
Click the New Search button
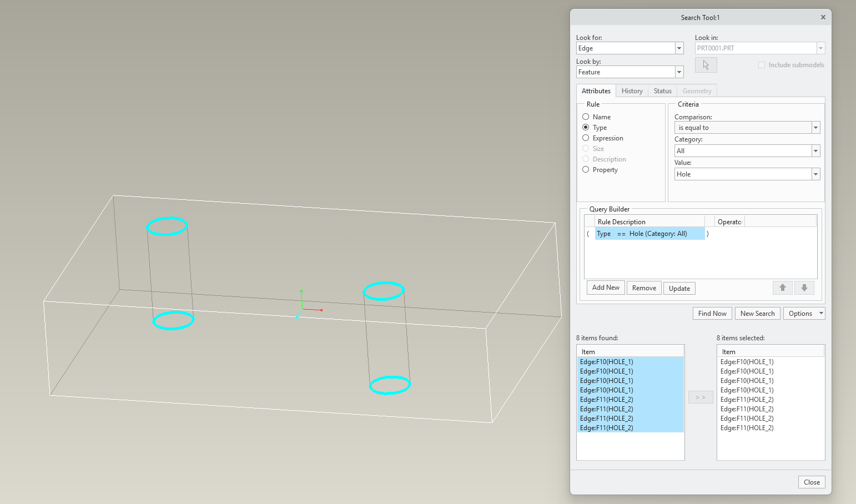click(757, 313)
